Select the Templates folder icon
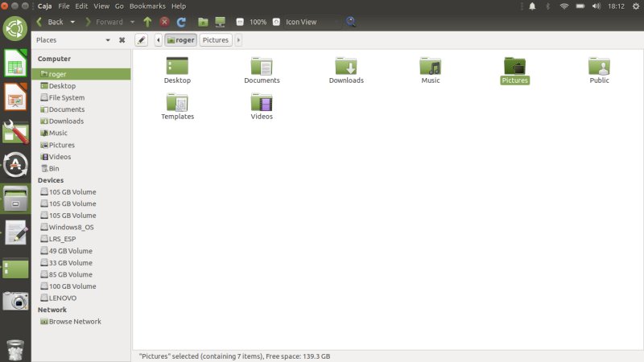 point(177,106)
